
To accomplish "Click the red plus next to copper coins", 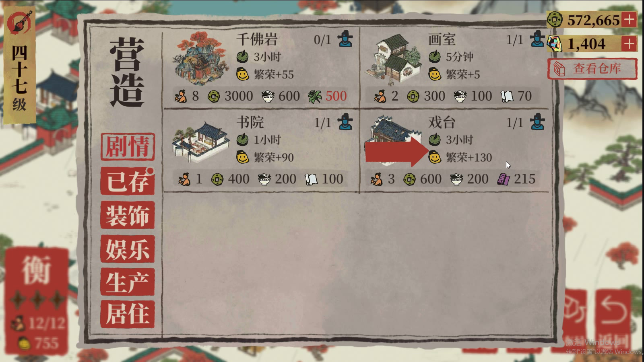I will click(629, 19).
